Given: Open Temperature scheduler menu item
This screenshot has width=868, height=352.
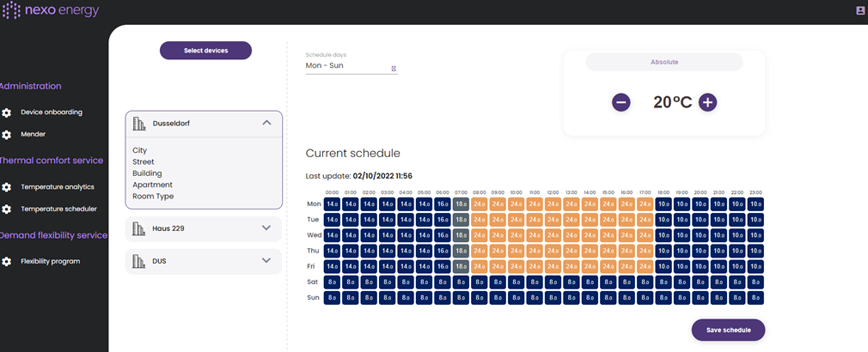Looking at the screenshot, I should 58,209.
